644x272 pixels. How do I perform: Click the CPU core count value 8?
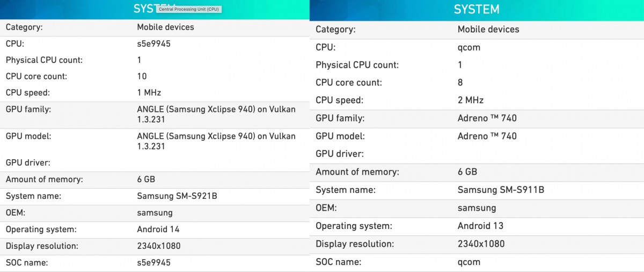pyautogui.click(x=460, y=83)
